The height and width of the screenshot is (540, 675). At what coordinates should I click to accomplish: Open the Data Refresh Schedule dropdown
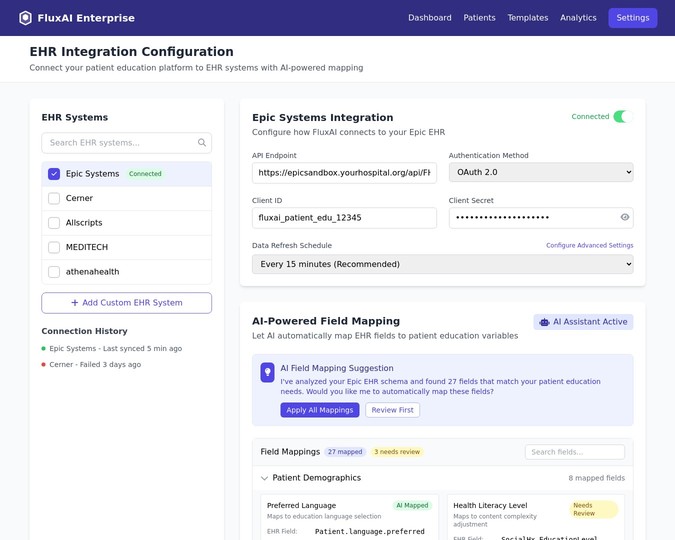[x=443, y=264]
